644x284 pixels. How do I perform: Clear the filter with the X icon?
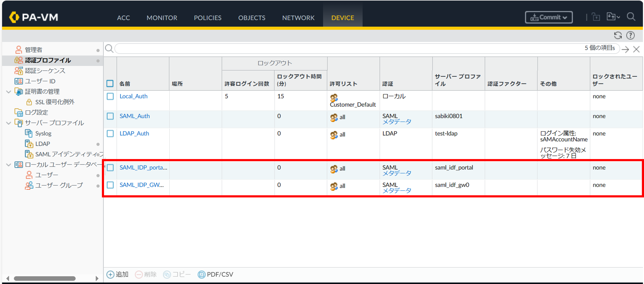coord(636,49)
